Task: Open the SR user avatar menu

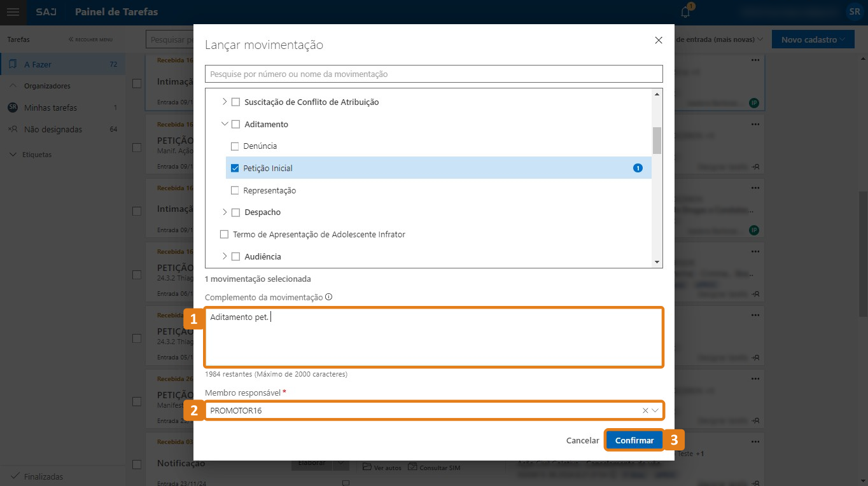Action: (853, 11)
